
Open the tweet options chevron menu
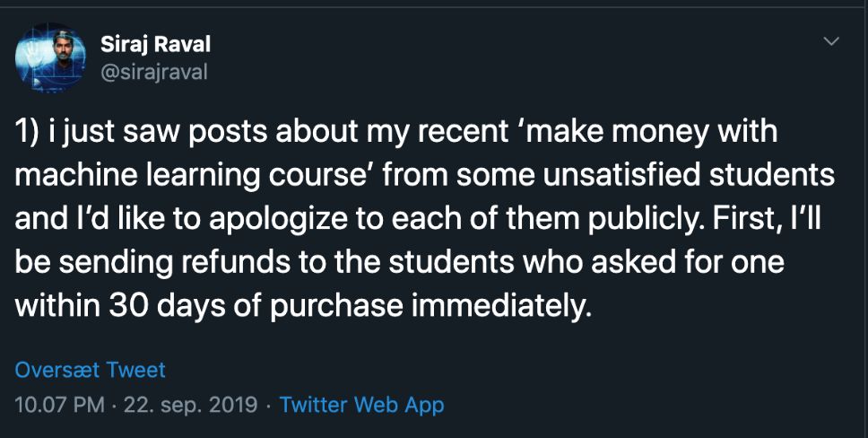(x=831, y=41)
